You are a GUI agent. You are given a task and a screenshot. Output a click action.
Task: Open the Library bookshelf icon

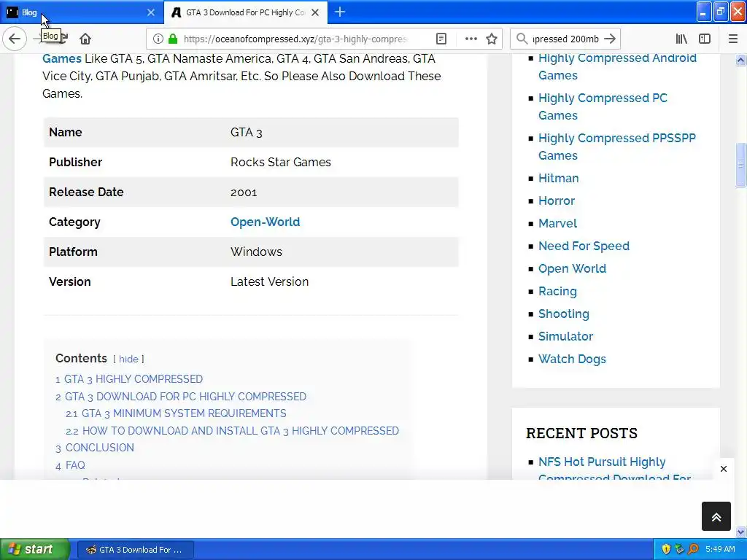[x=681, y=39]
